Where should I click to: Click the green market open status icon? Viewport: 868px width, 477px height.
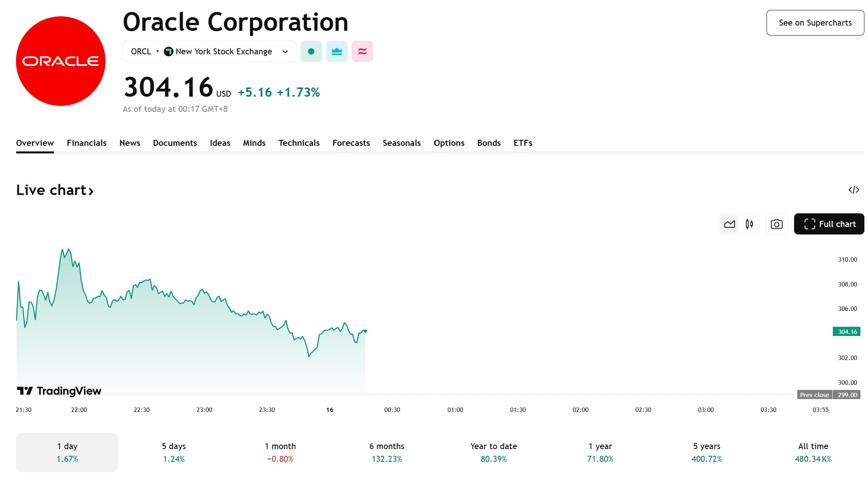click(311, 52)
